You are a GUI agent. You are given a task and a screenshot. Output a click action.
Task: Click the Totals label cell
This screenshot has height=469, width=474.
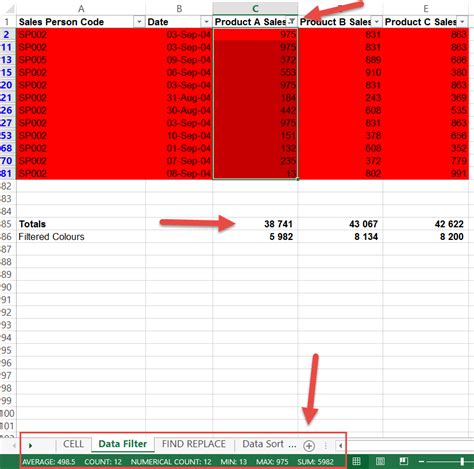pyautogui.click(x=81, y=224)
